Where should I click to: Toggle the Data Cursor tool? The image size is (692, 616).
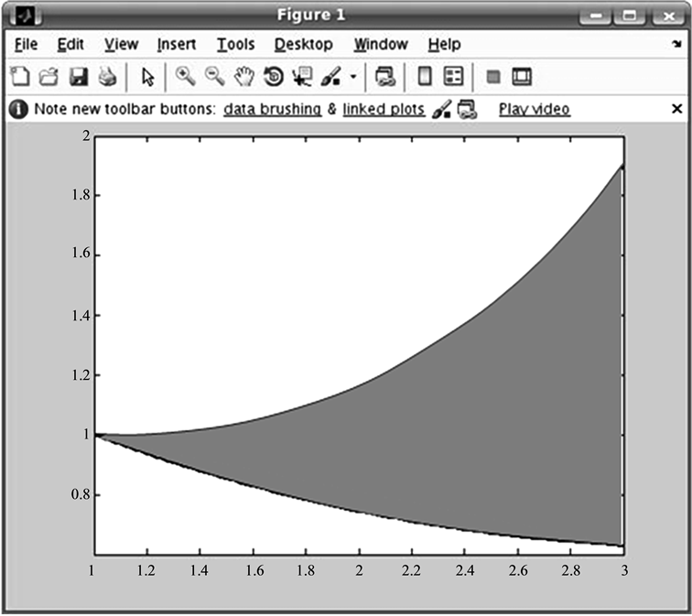pos(301,77)
